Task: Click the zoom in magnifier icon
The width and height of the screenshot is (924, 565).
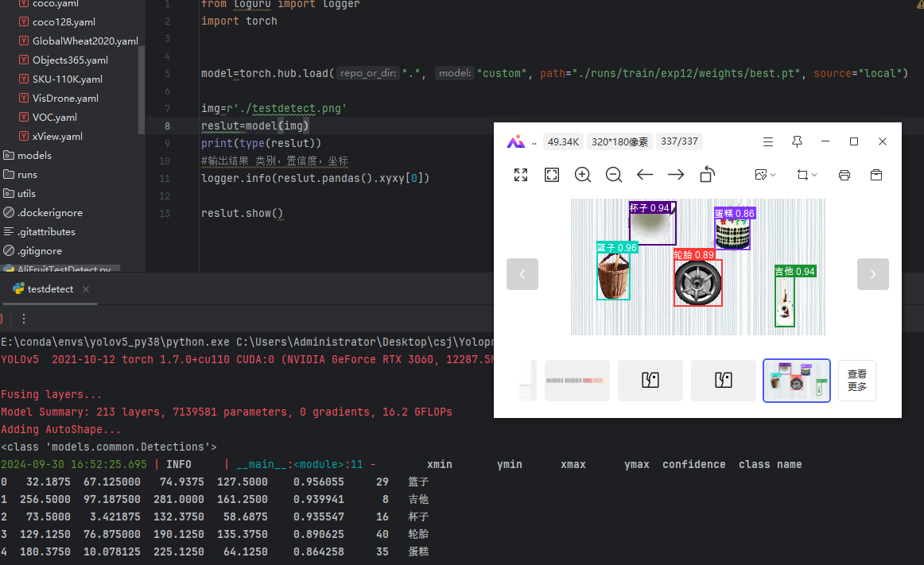Action: [583, 175]
